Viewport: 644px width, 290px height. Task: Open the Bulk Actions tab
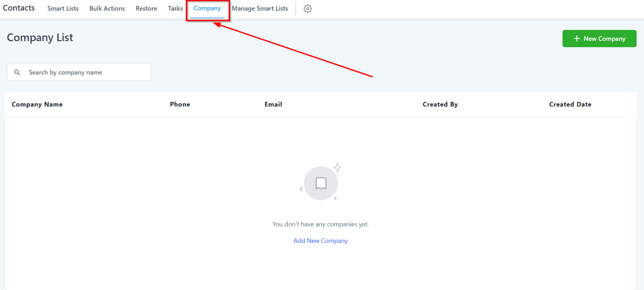coord(107,8)
